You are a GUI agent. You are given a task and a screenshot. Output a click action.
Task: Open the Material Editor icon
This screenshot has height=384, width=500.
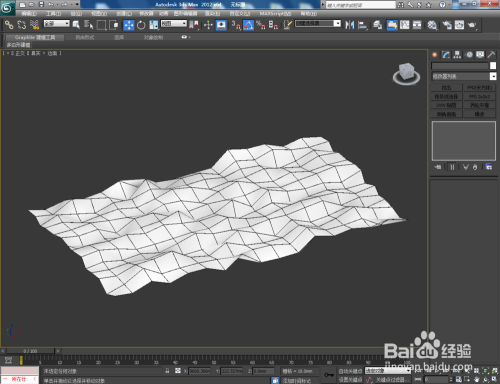[432, 25]
